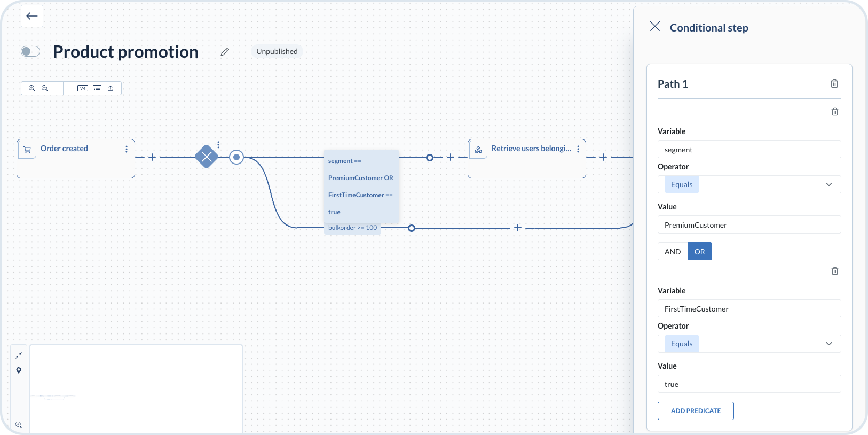Screen dimensions: 868x435
Task: Delete Path 1 with the trash icon
Action: click(834, 83)
